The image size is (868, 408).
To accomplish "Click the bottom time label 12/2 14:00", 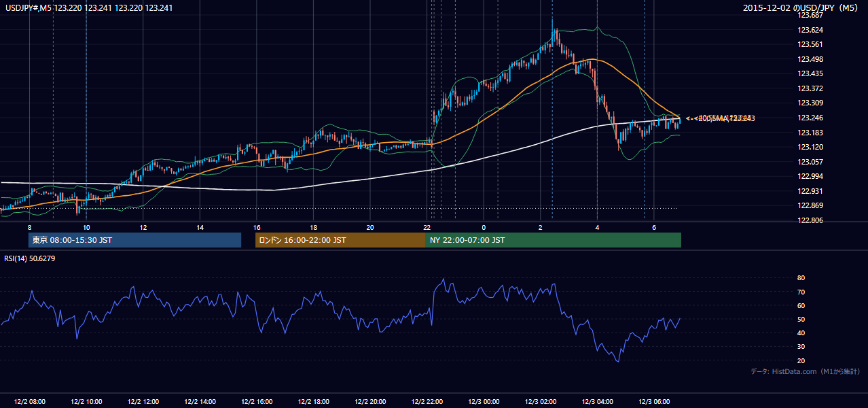I will [200, 402].
